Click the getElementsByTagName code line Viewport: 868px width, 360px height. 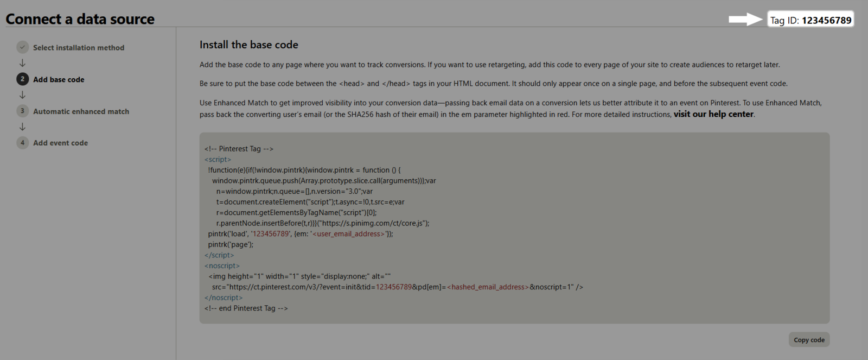tap(296, 212)
